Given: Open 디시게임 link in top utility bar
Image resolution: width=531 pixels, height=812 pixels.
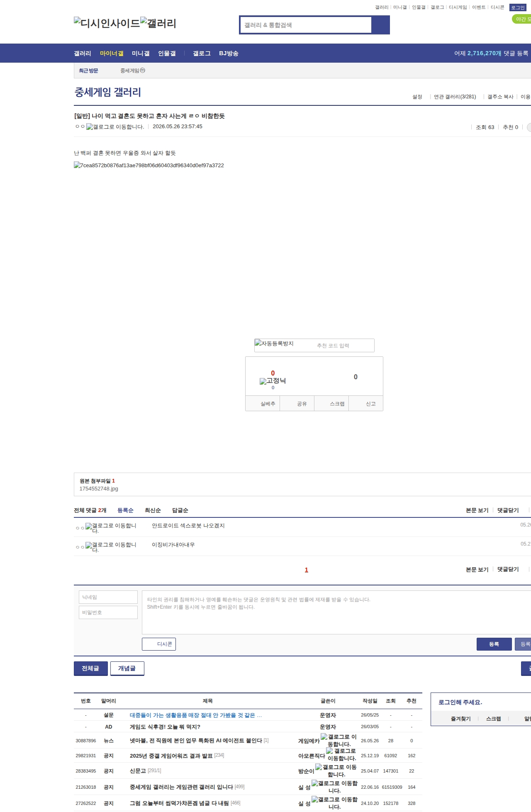Looking at the screenshot, I should [x=458, y=7].
